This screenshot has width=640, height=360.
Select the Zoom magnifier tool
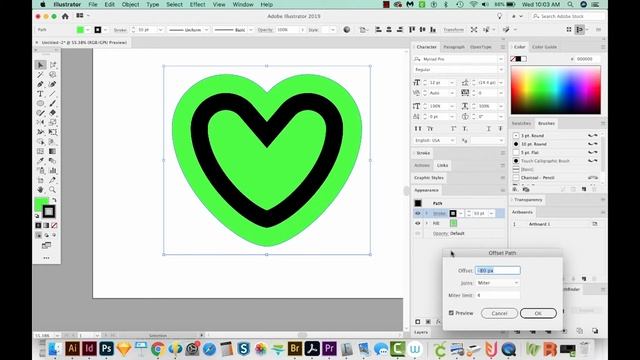(x=53, y=189)
